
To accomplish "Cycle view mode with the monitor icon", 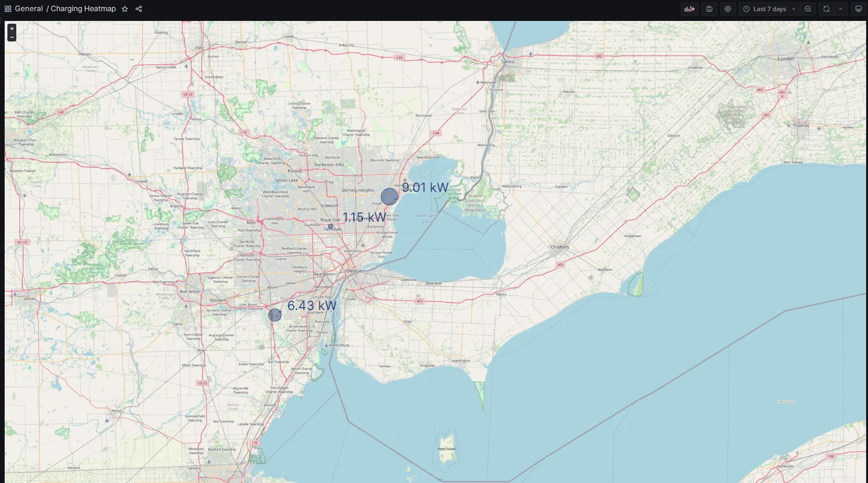I will (x=859, y=9).
